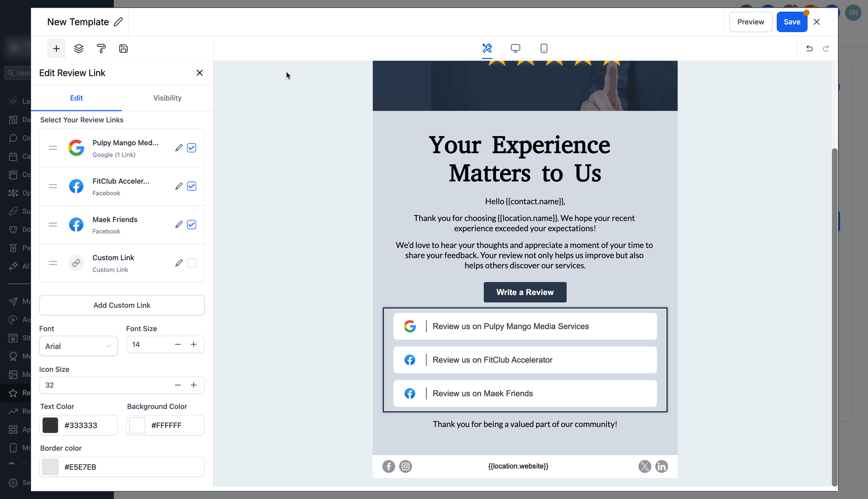Edit the FitClub Accelerator link pencil

click(x=179, y=186)
